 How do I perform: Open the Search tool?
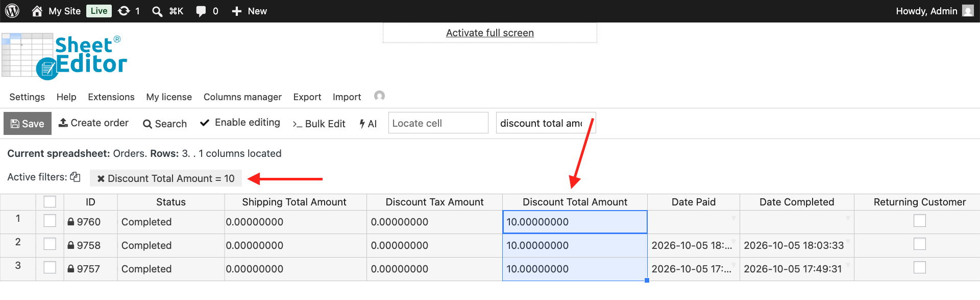click(165, 124)
